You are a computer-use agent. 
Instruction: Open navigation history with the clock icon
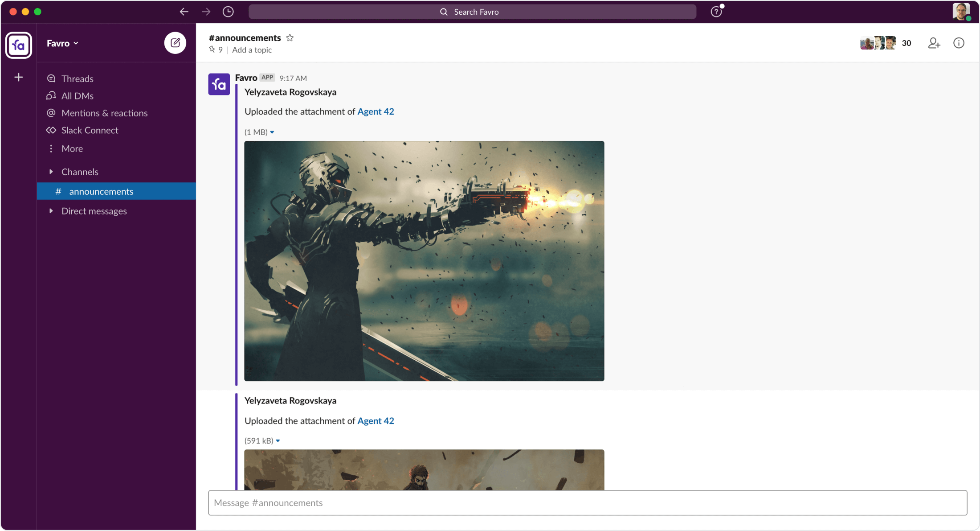pos(228,12)
